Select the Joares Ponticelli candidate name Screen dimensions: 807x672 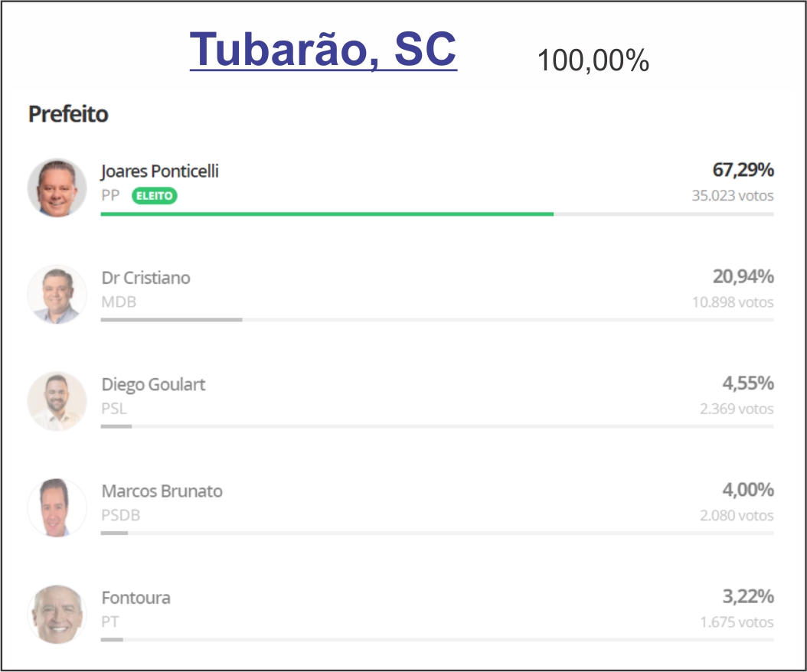pos(159,171)
